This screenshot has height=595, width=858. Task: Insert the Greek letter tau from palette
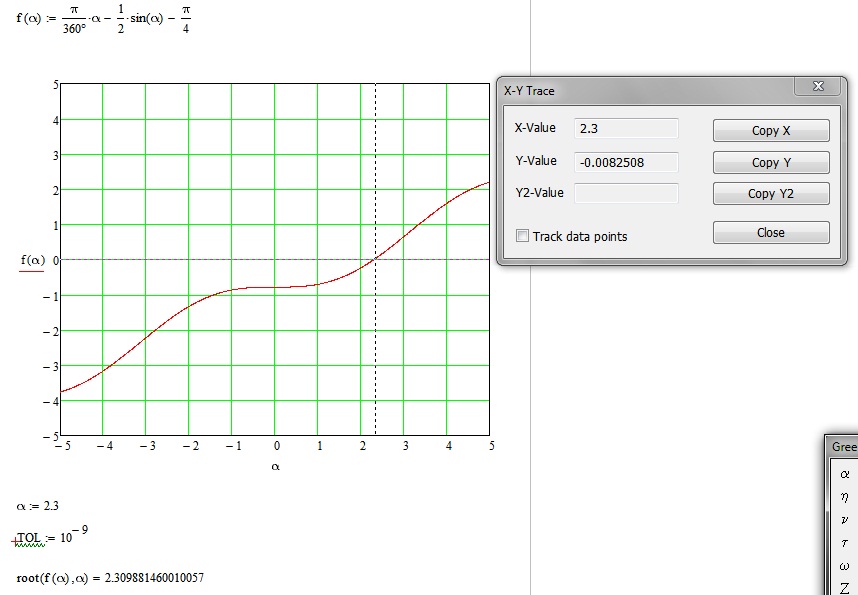845,543
